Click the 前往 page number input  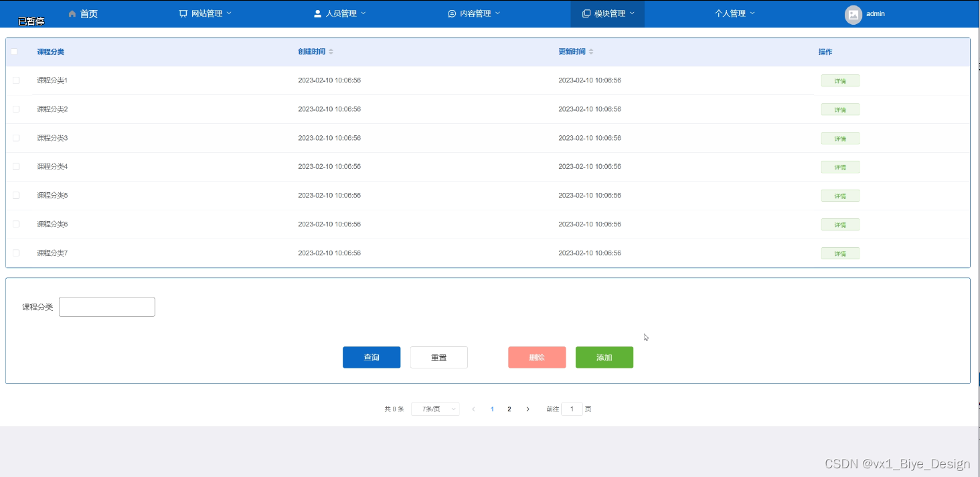pos(572,409)
